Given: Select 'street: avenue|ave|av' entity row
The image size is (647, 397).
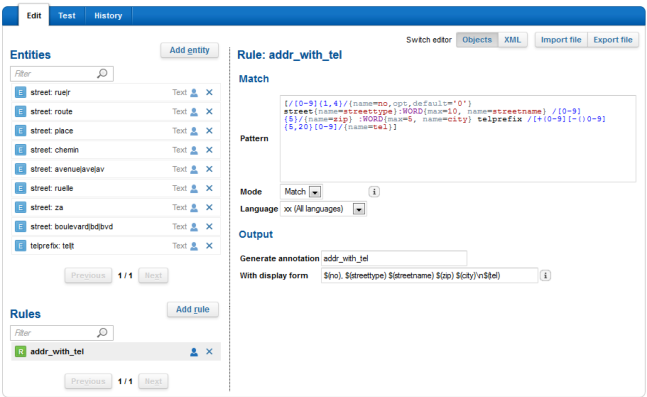Looking at the screenshot, I should (x=116, y=169).
